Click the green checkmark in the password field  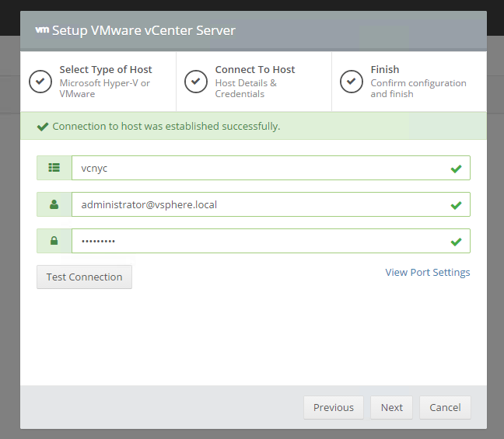(x=456, y=242)
